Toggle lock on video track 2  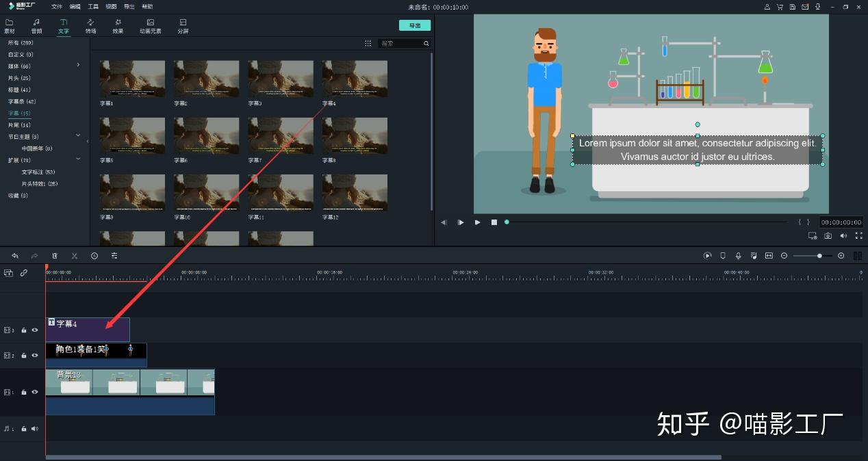(x=24, y=356)
